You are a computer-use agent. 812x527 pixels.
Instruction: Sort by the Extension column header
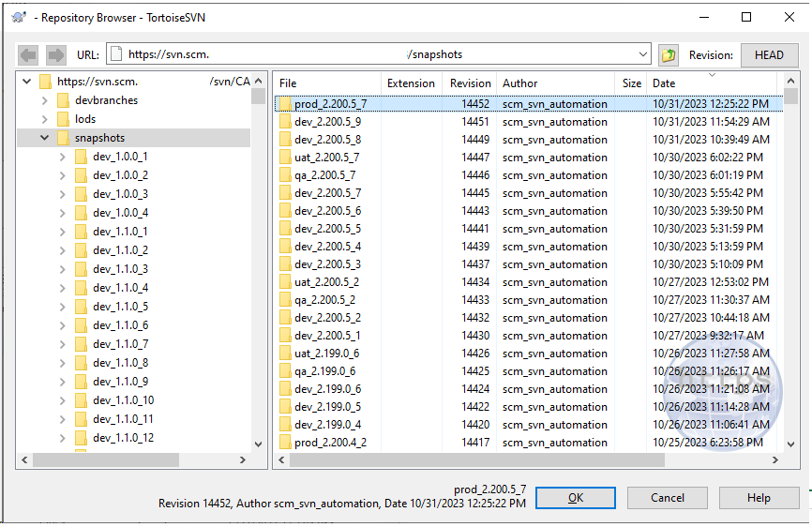pyautogui.click(x=412, y=83)
